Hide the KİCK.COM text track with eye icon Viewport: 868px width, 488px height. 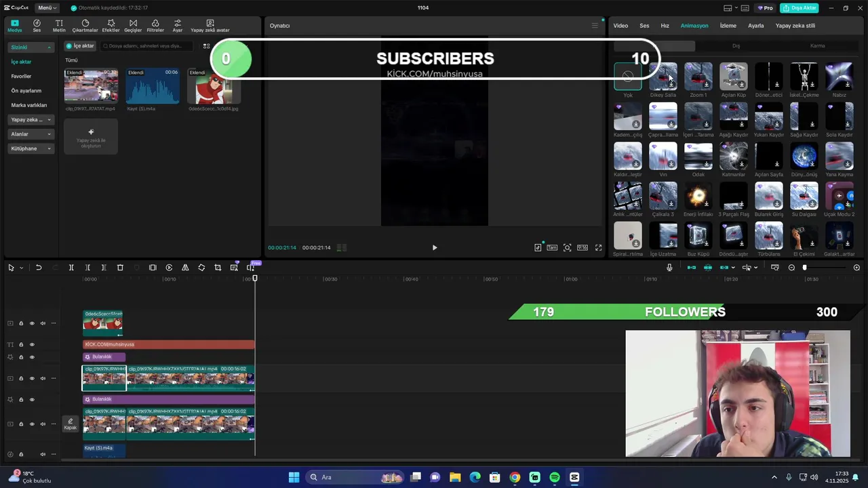pyautogui.click(x=32, y=344)
